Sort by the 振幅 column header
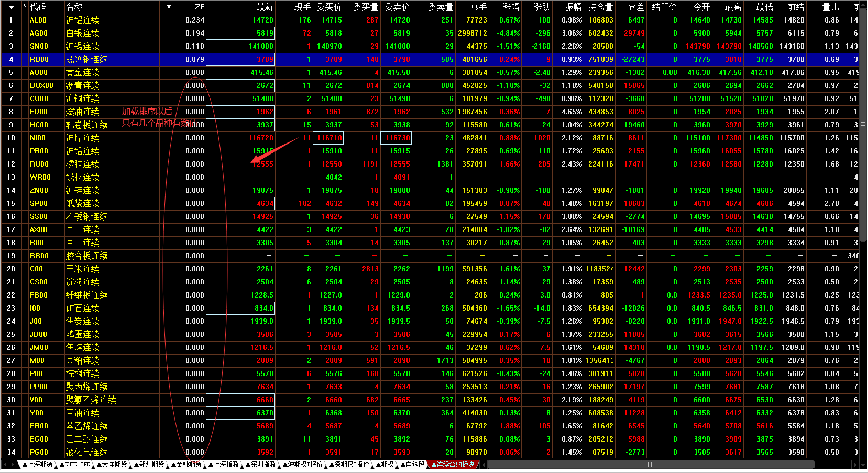This screenshot has height=473, width=868. (573, 7)
